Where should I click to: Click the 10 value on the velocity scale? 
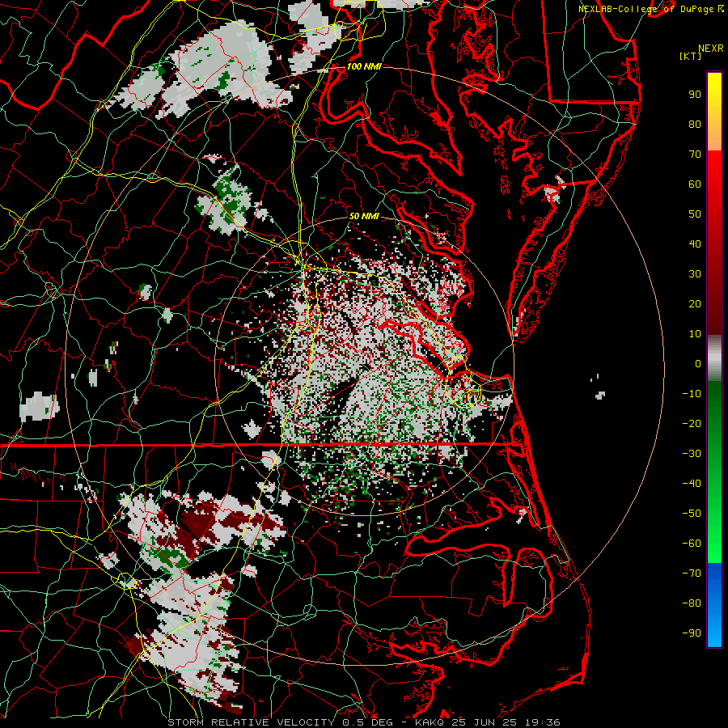695,334
